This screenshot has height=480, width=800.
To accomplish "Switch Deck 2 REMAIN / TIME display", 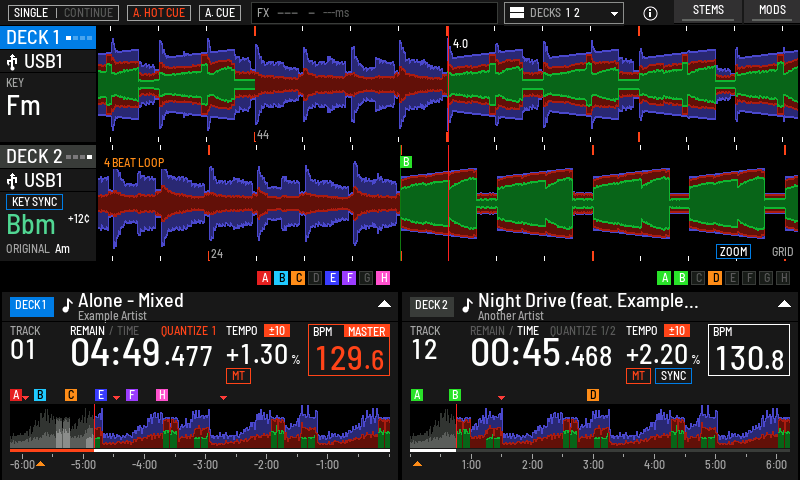I will [x=504, y=331].
